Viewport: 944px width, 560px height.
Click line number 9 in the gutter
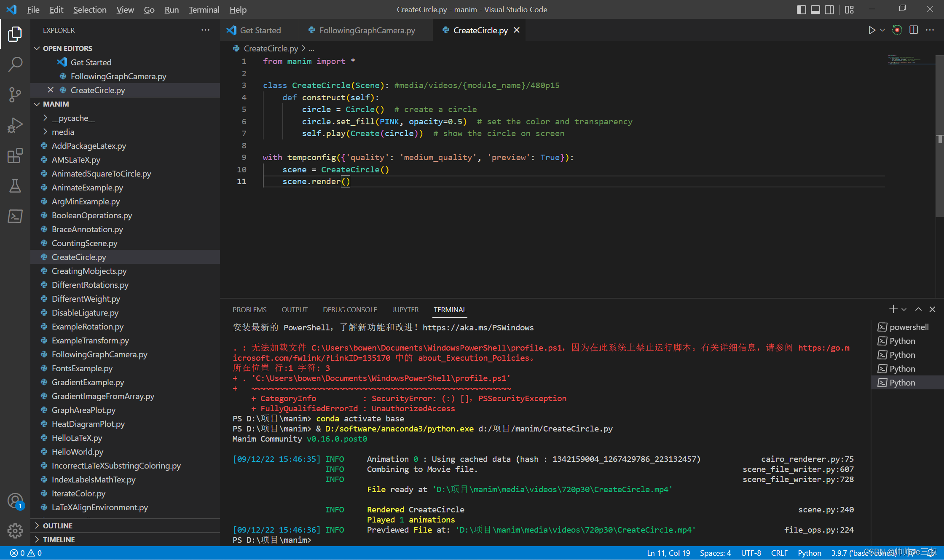[x=244, y=158]
